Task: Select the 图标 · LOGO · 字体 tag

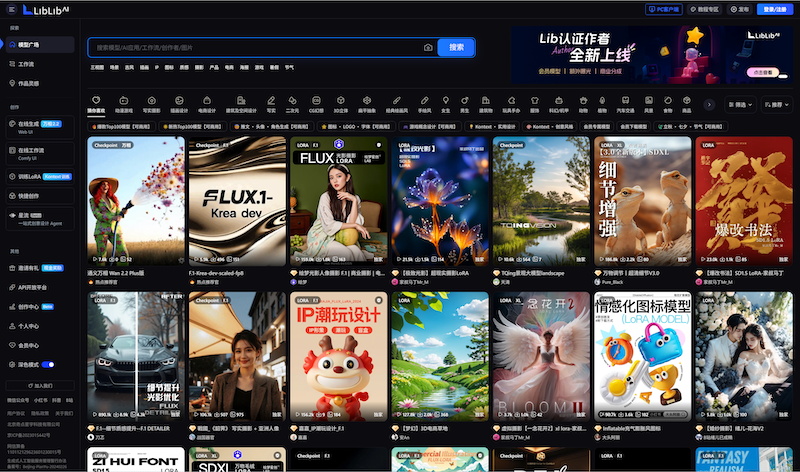Action: pos(355,127)
